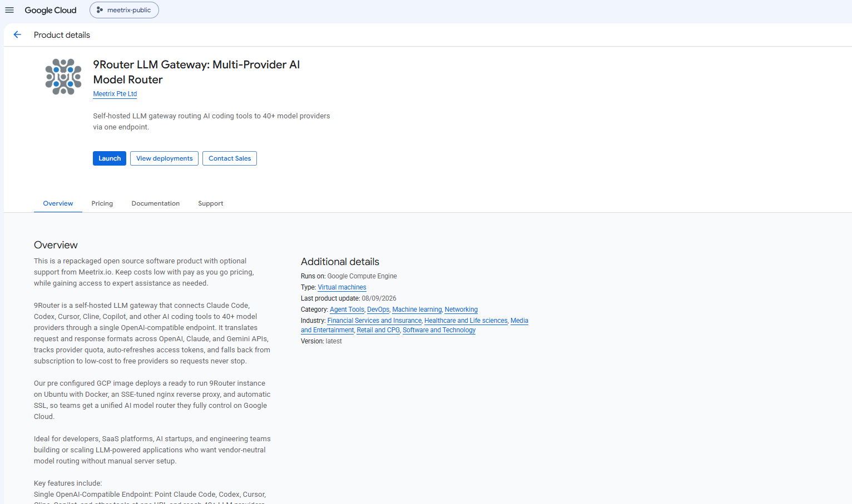
Task: Click the 'Version: latest' text
Action: pyautogui.click(x=321, y=341)
